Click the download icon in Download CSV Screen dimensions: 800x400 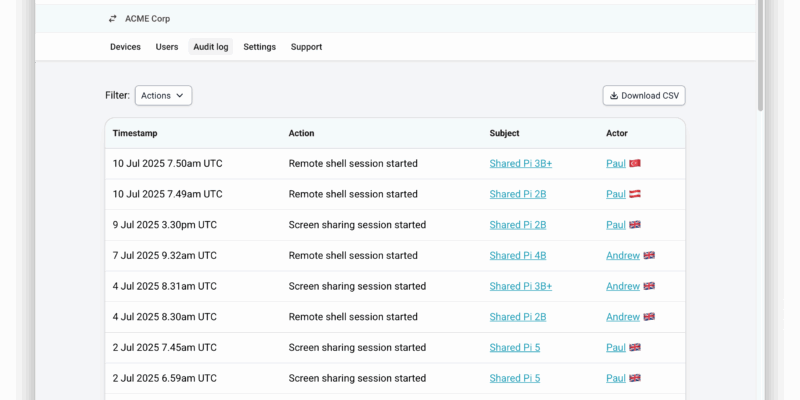614,96
